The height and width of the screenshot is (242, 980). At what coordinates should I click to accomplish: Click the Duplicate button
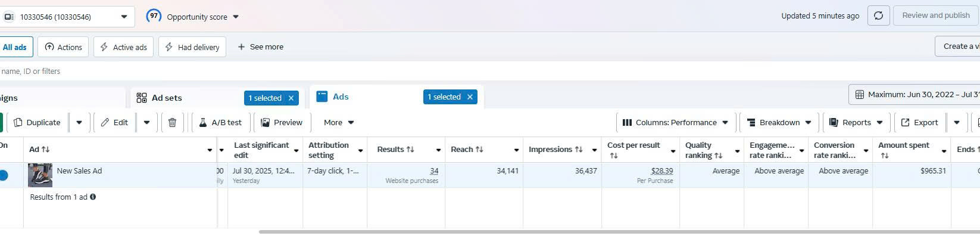[37, 122]
